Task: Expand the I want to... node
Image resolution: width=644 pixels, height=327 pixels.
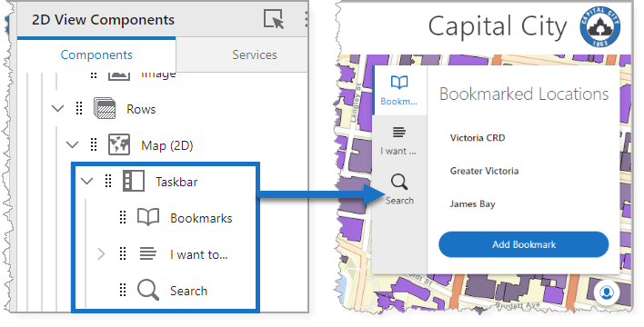Action: coord(101,254)
